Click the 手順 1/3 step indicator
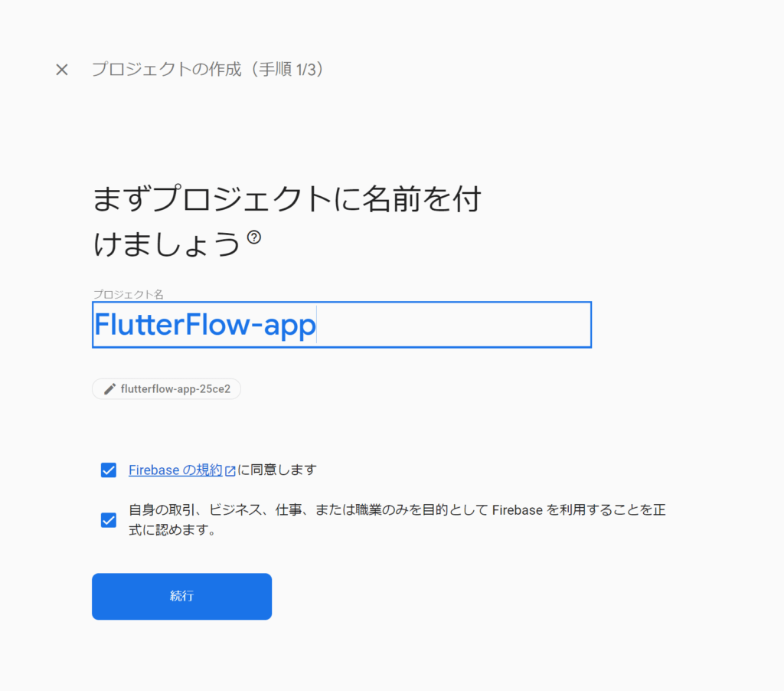The image size is (784, 691). point(288,69)
